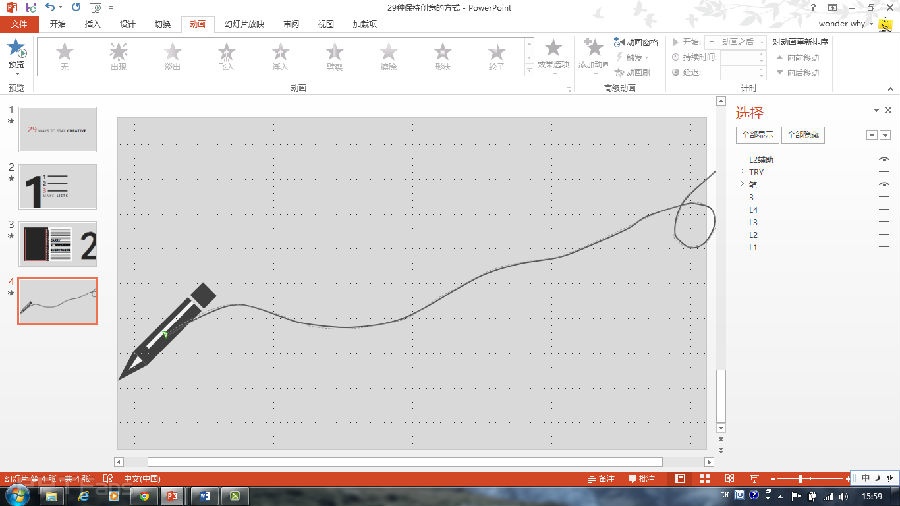This screenshot has width=900, height=506.
Task: Click the Save icon in quick access toolbar
Action: [x=31, y=7]
